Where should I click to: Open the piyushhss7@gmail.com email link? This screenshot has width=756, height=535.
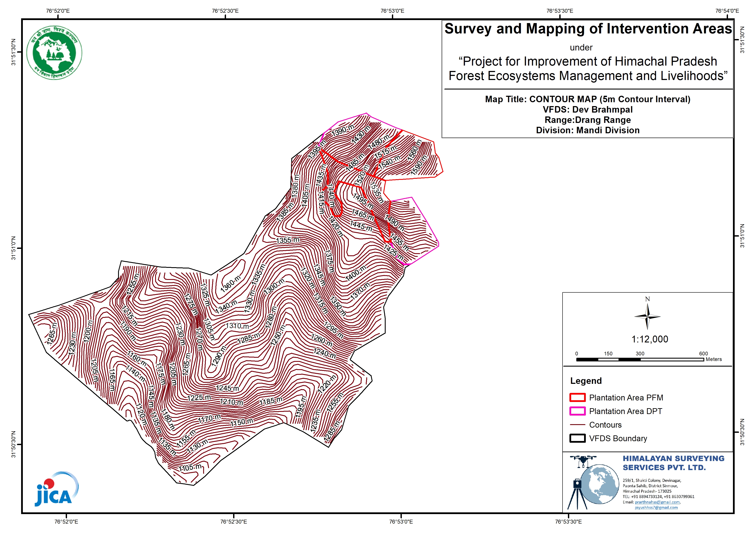tap(656, 508)
